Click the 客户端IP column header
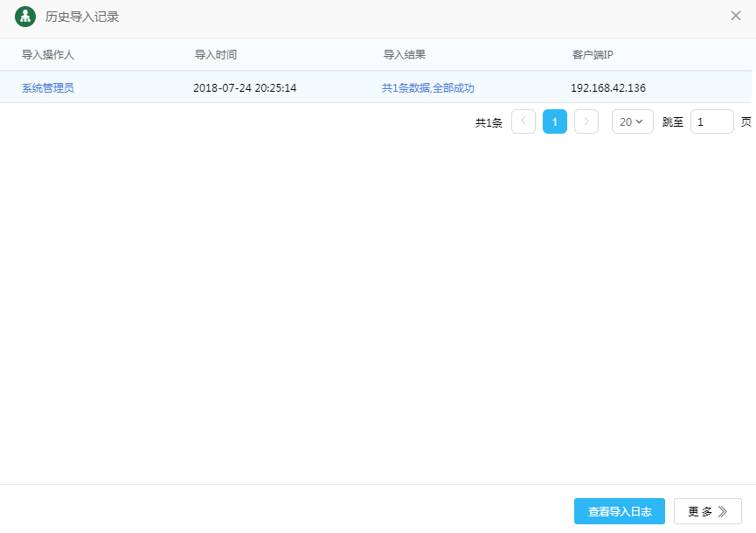 click(x=593, y=54)
